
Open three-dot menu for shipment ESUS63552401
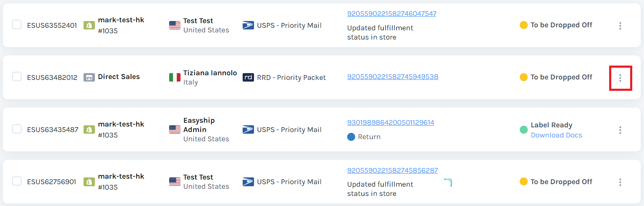tap(620, 26)
